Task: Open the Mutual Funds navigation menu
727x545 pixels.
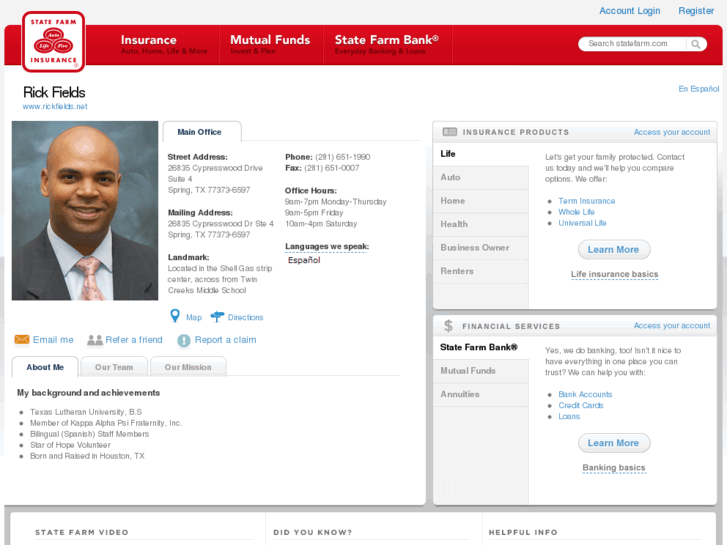Action: tap(270, 45)
